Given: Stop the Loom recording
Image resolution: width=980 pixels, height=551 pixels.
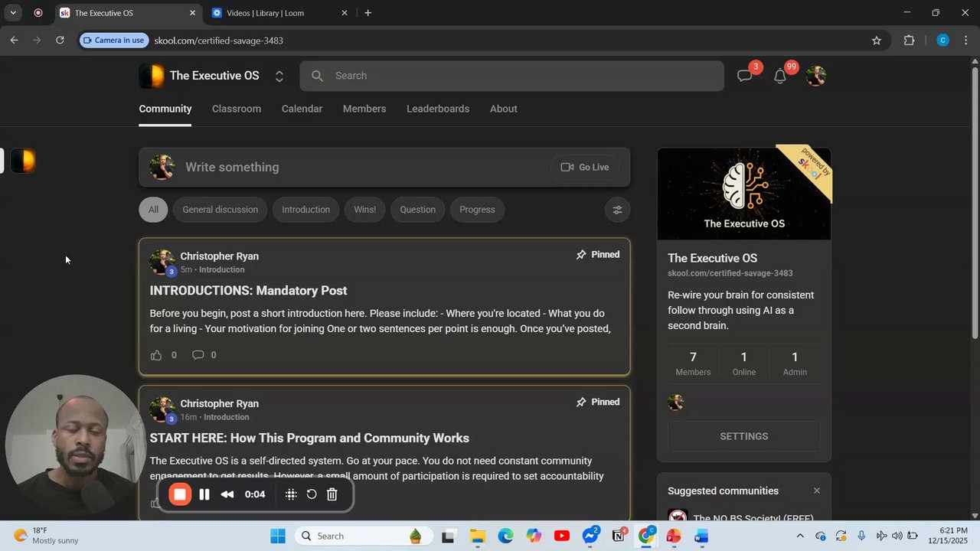Looking at the screenshot, I should (179, 494).
